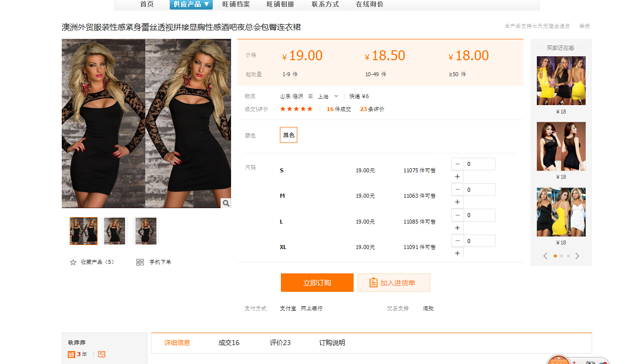The height and width of the screenshot is (364, 628).
Task: Open the 评价23 reviews tab
Action: (x=280, y=343)
